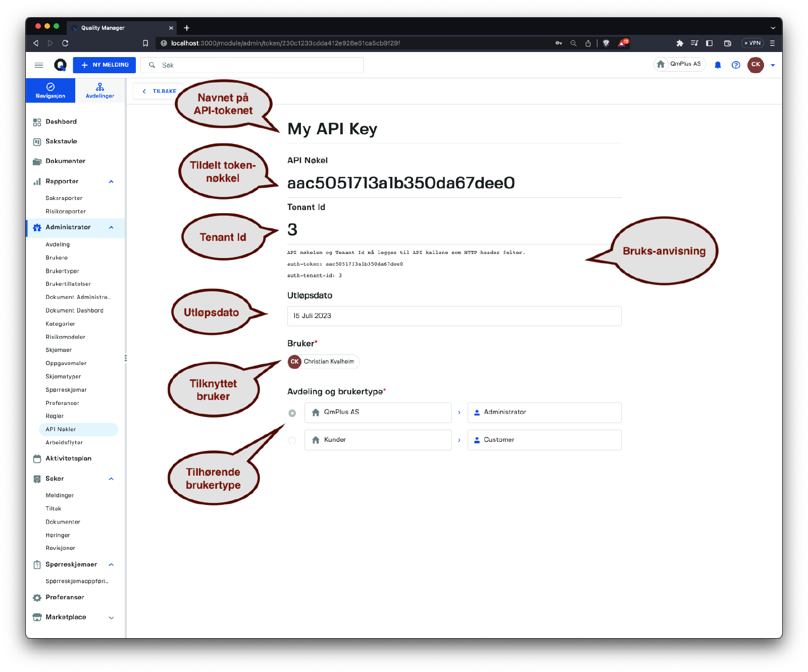Click the notification bell icon
The height and width of the screenshot is (672, 808).
click(x=718, y=65)
